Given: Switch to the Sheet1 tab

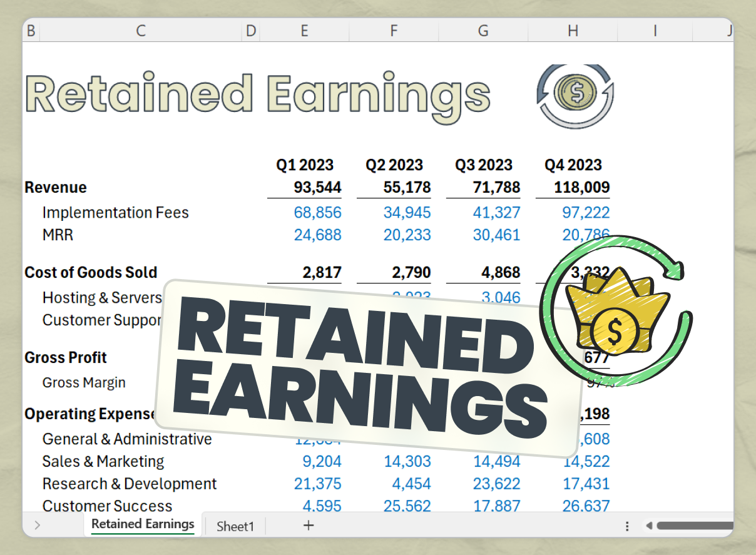Looking at the screenshot, I should coord(235,526).
